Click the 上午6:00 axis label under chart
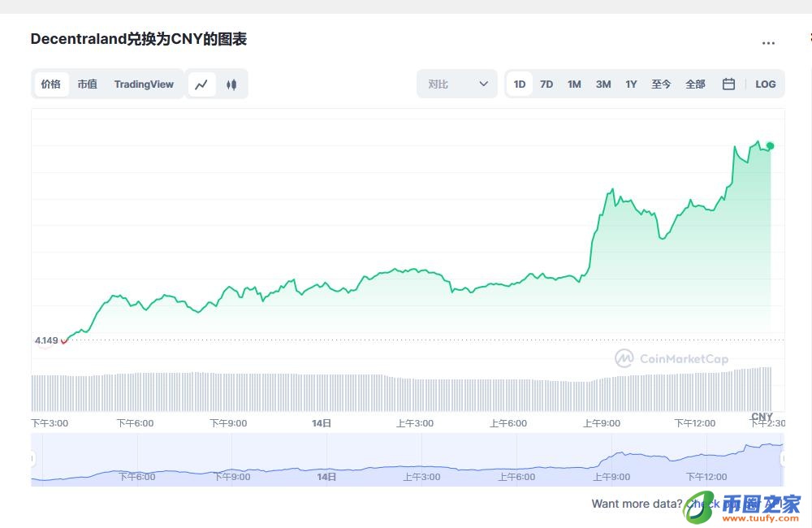This screenshot has height=528, width=812. pos(508,423)
